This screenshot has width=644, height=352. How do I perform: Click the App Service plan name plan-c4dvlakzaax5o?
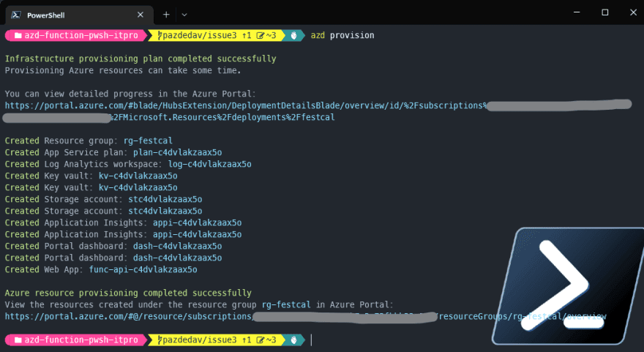[177, 152]
